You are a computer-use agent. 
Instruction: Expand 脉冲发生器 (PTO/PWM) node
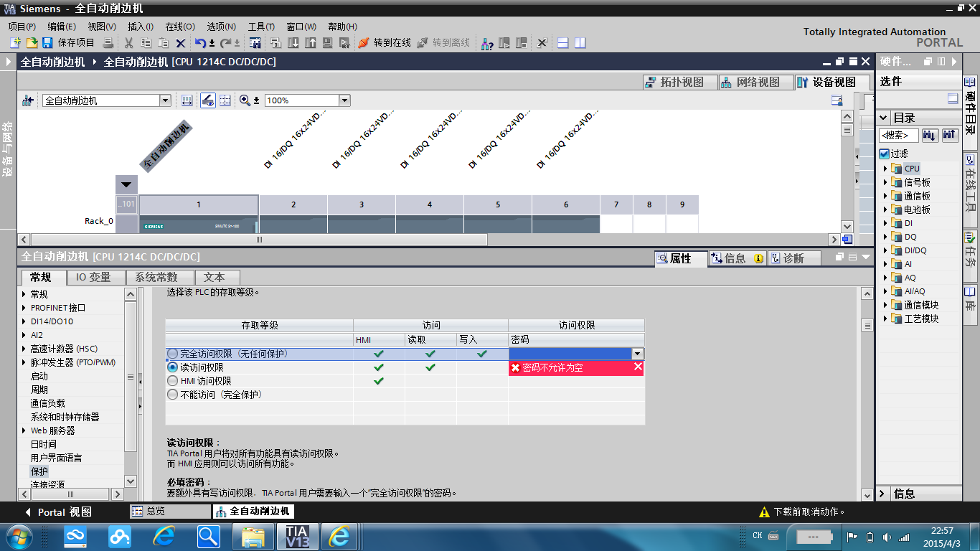point(24,362)
